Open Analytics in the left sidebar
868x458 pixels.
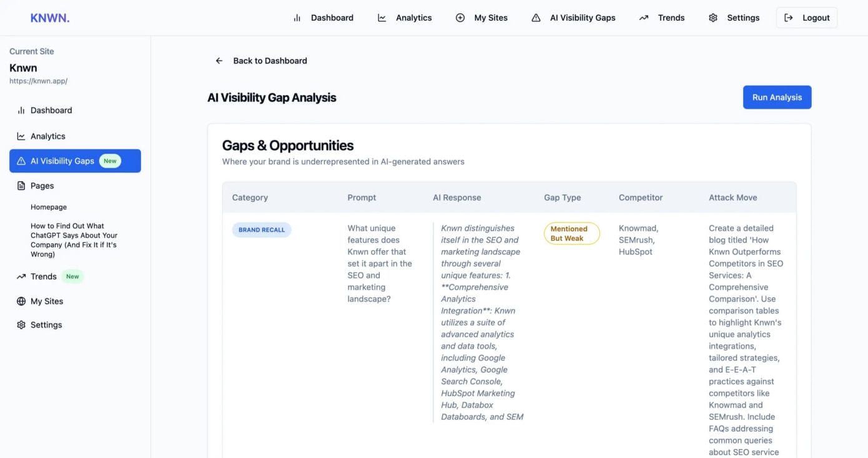47,136
